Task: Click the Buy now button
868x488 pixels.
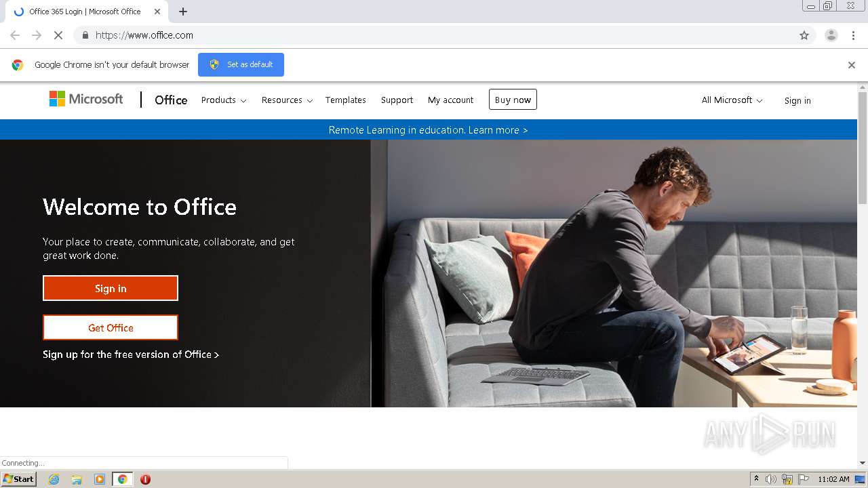Action: (513, 100)
